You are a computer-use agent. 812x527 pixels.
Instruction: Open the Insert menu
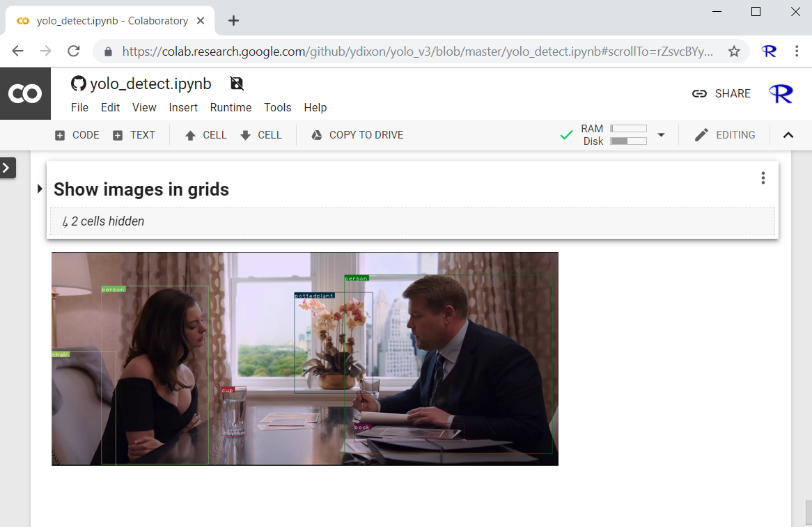click(x=183, y=107)
